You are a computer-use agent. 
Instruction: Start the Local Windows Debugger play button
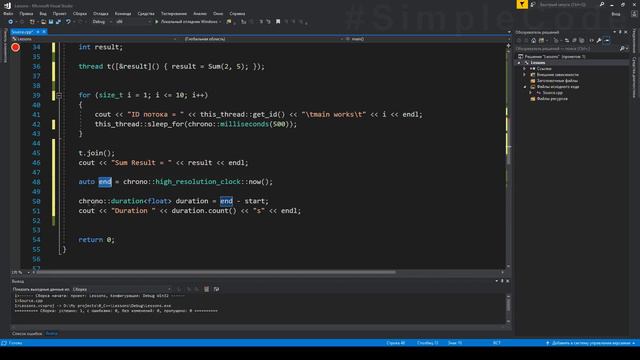point(157,22)
